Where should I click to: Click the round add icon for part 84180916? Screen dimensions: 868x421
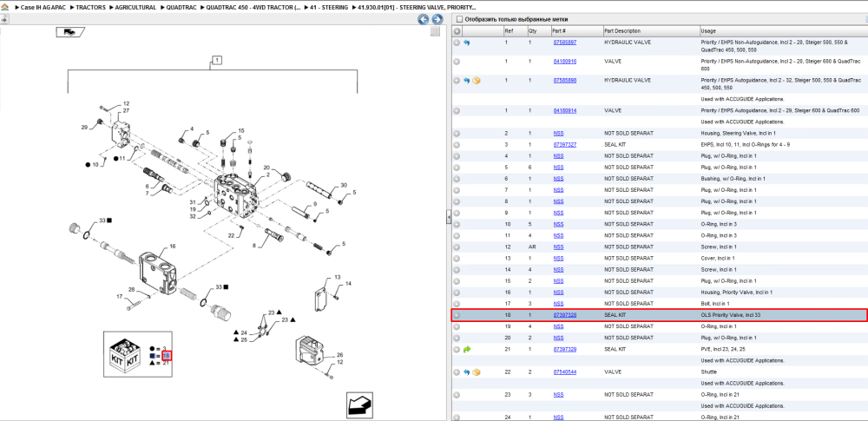457,62
